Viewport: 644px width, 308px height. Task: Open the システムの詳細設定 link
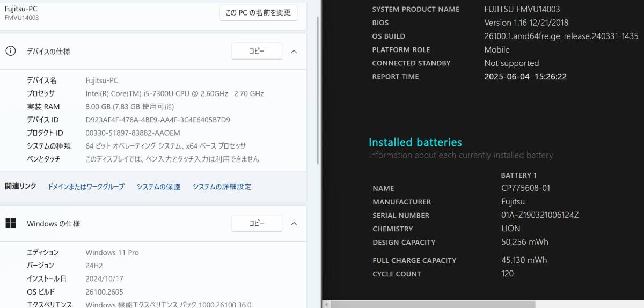click(222, 187)
